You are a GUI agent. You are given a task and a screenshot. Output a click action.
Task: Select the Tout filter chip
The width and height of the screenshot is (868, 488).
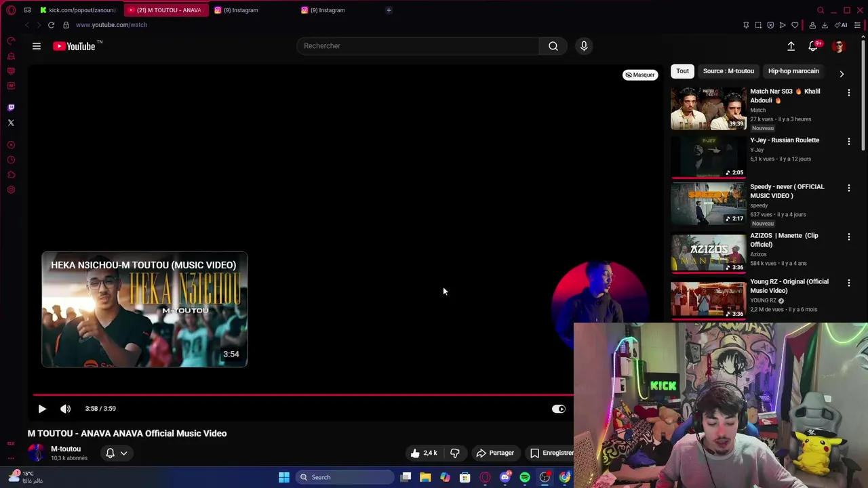pyautogui.click(x=682, y=71)
